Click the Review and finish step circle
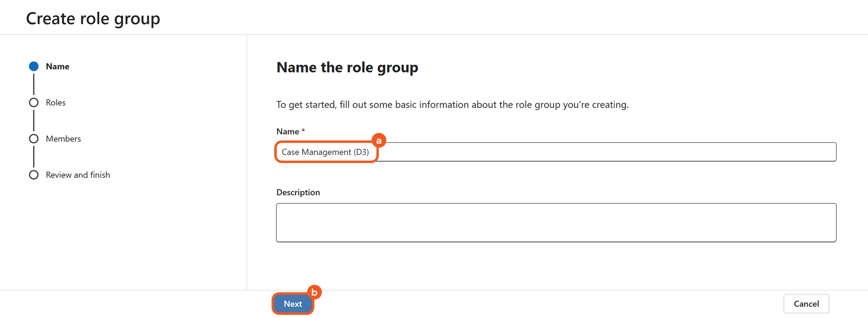This screenshot has width=868, height=317. click(34, 175)
